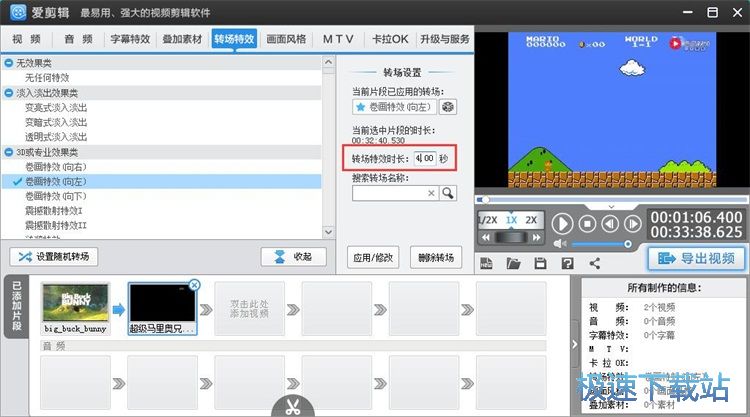The height and width of the screenshot is (417, 750).
Task: Select 无任何特效 transition
Action: [47, 77]
